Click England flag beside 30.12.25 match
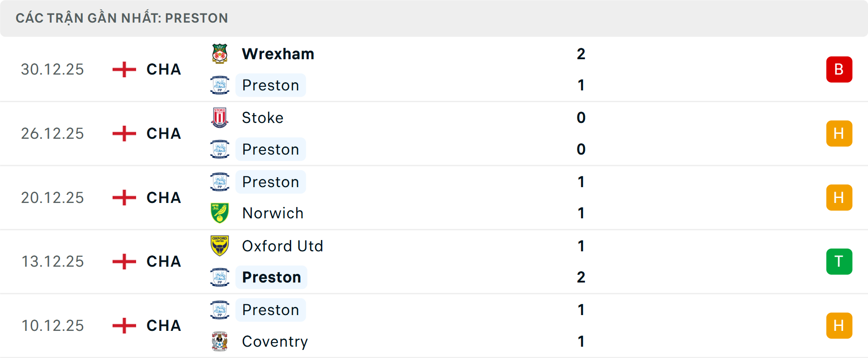 124,70
